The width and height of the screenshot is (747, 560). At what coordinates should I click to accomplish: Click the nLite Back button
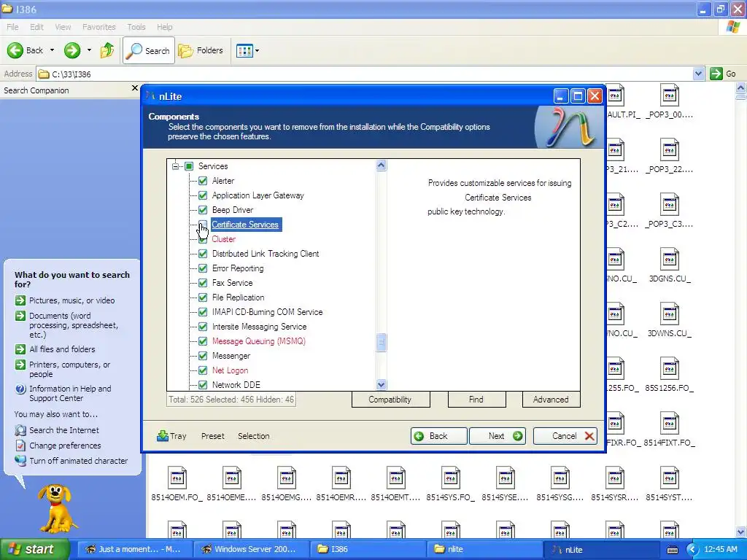pyautogui.click(x=438, y=436)
